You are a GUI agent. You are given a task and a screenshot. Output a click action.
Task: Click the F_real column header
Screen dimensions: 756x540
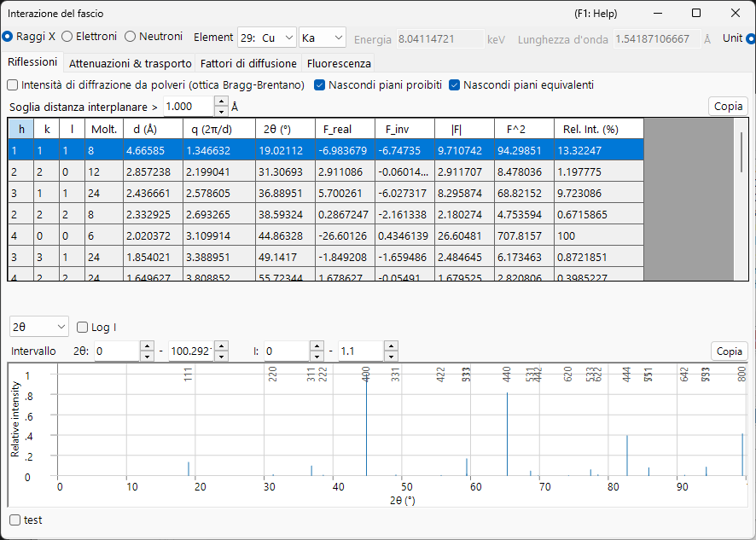[345, 129]
